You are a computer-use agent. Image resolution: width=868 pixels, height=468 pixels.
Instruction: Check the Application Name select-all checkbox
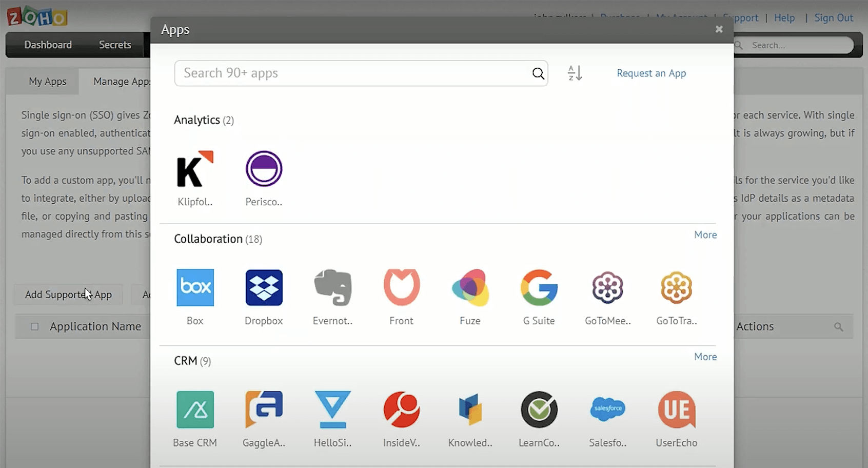click(34, 326)
